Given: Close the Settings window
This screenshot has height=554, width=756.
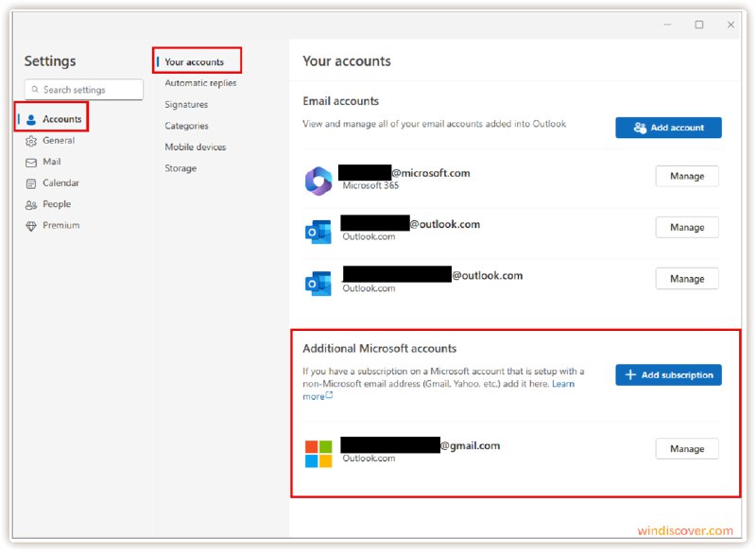Looking at the screenshot, I should (x=730, y=25).
